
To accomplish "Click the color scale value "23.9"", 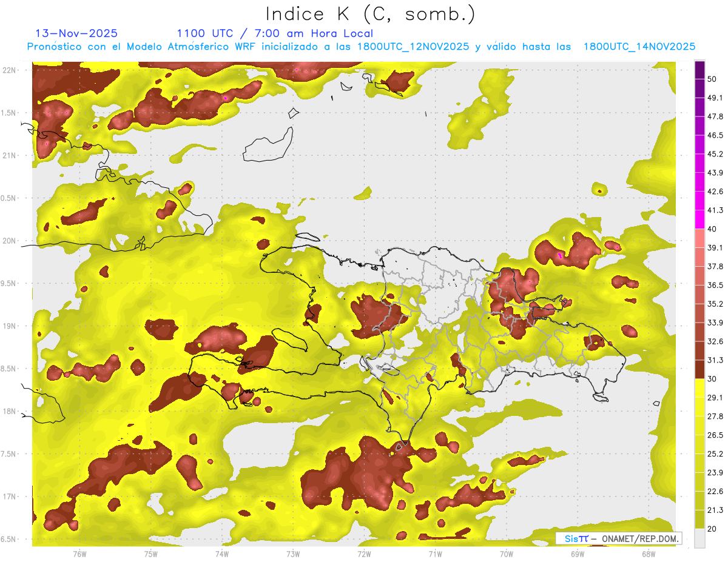I will [x=715, y=473].
